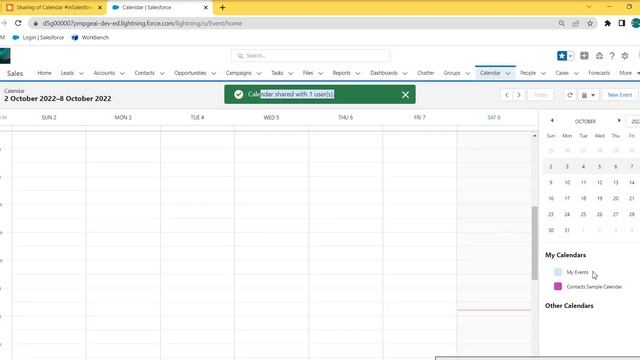Go to the Home tab
This screenshot has width=640, height=360.
click(44, 73)
